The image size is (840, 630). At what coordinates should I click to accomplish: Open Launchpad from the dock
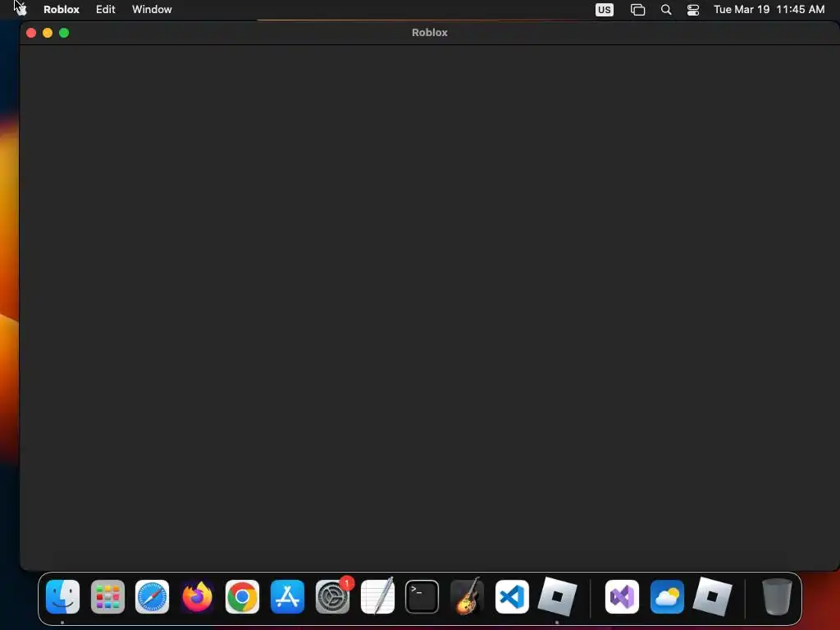tap(107, 596)
